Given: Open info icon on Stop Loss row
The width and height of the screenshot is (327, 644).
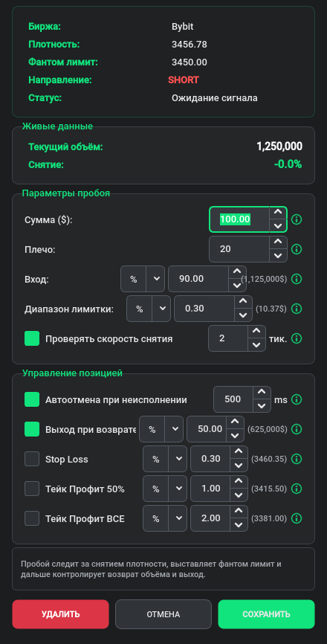Looking at the screenshot, I should 297,459.
